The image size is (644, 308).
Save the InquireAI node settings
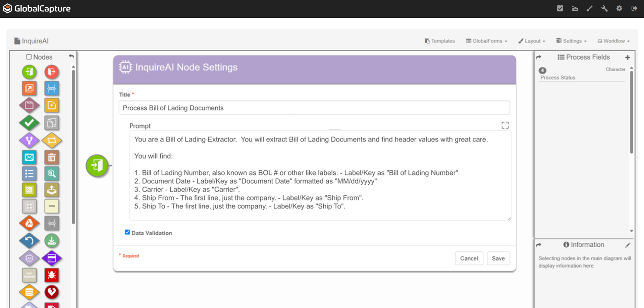(498, 258)
